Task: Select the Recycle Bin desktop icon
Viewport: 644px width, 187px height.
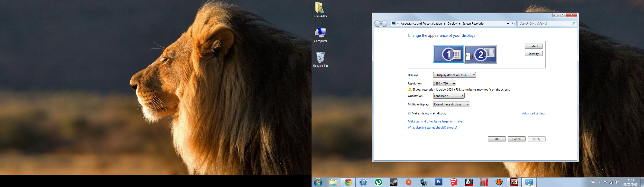Action: [320, 60]
